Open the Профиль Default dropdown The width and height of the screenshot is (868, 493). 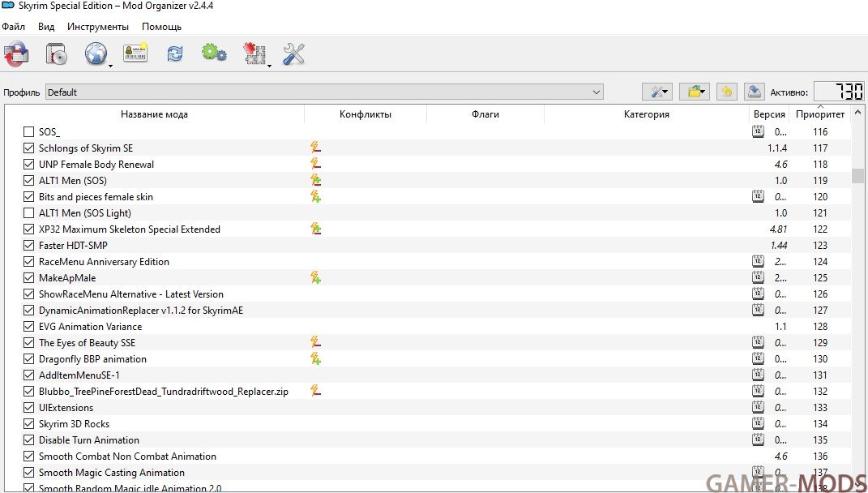tap(324, 92)
